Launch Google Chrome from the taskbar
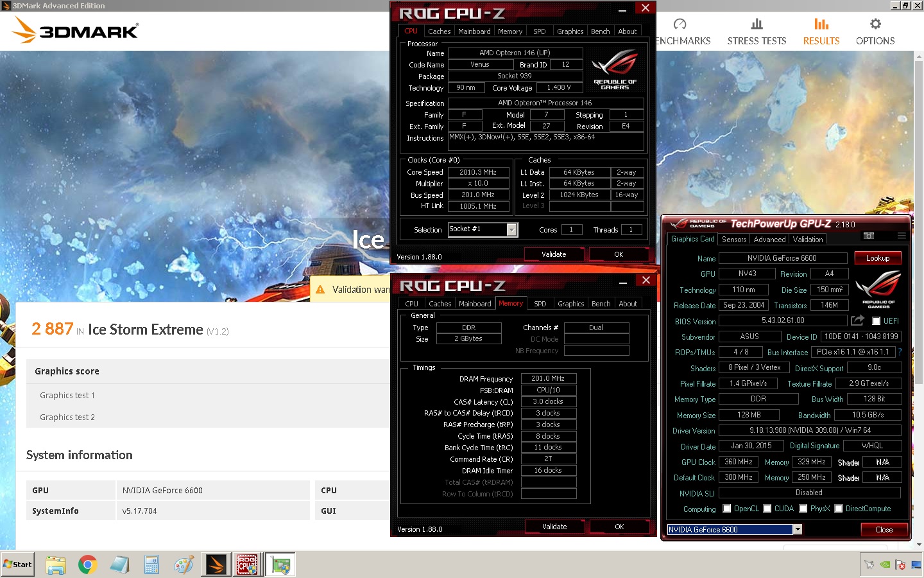The image size is (924, 578). [88, 565]
